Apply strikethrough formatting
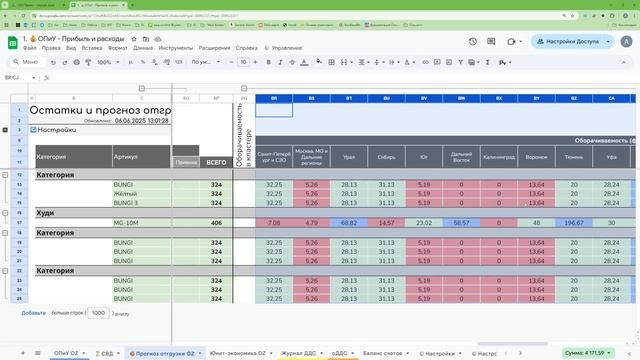The height and width of the screenshot is (360, 640). coord(292,62)
